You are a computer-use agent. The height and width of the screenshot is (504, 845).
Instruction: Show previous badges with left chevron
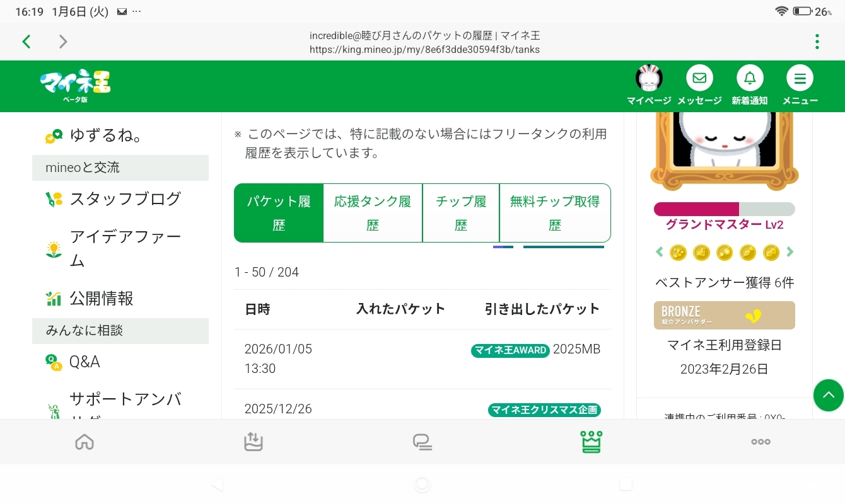tap(660, 252)
